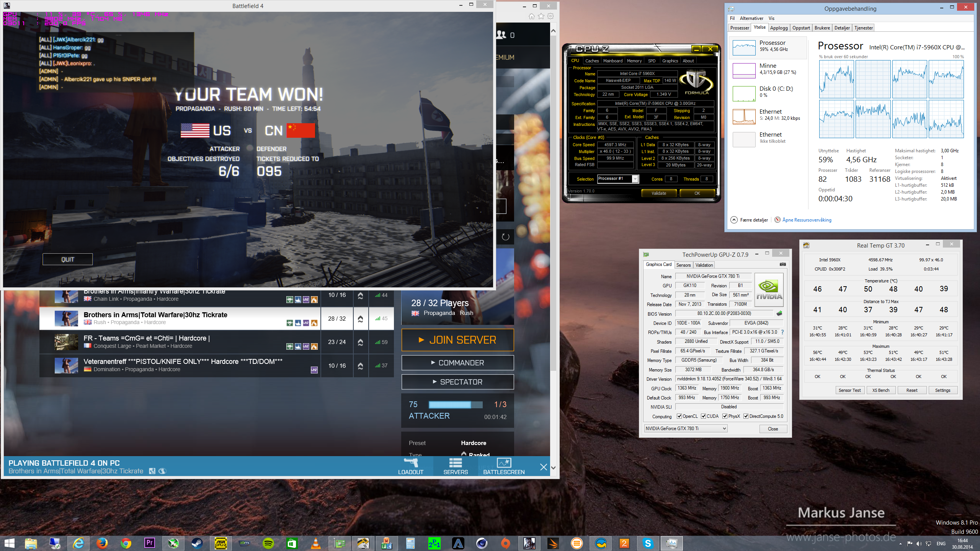This screenshot has width=980, height=551.
Task: Click Close button in GPU-Z
Action: (773, 429)
